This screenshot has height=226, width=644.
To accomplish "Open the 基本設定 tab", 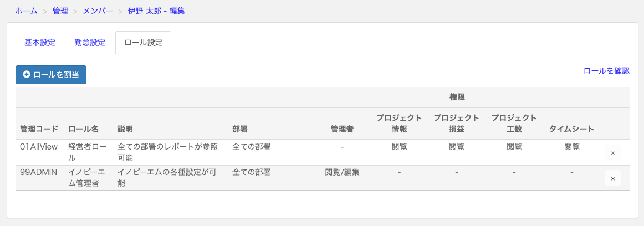I will (40, 43).
